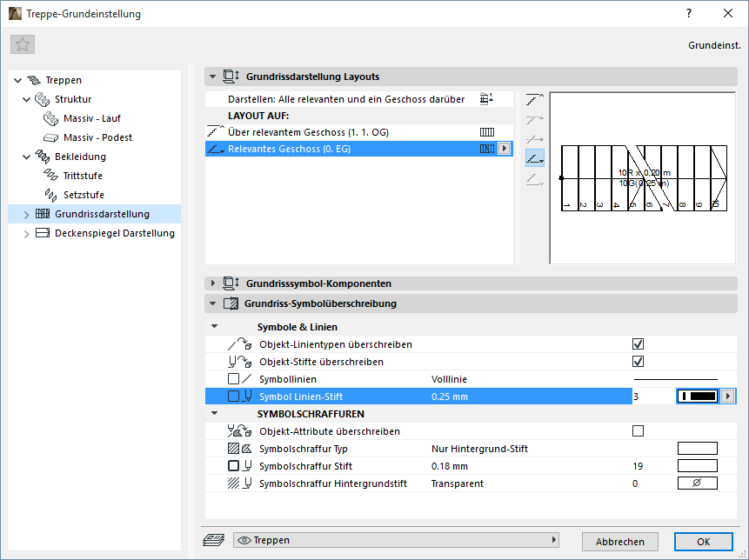Select Über relevantem Geschoss row
749x560 pixels.
(359, 132)
